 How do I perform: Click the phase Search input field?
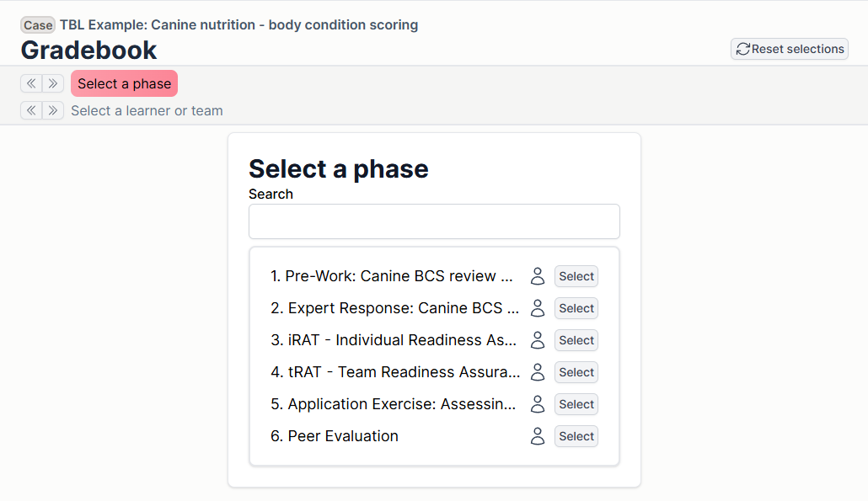point(434,221)
